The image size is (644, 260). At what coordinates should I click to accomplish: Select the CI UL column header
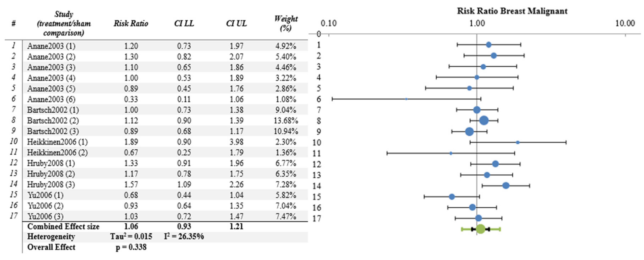point(236,23)
